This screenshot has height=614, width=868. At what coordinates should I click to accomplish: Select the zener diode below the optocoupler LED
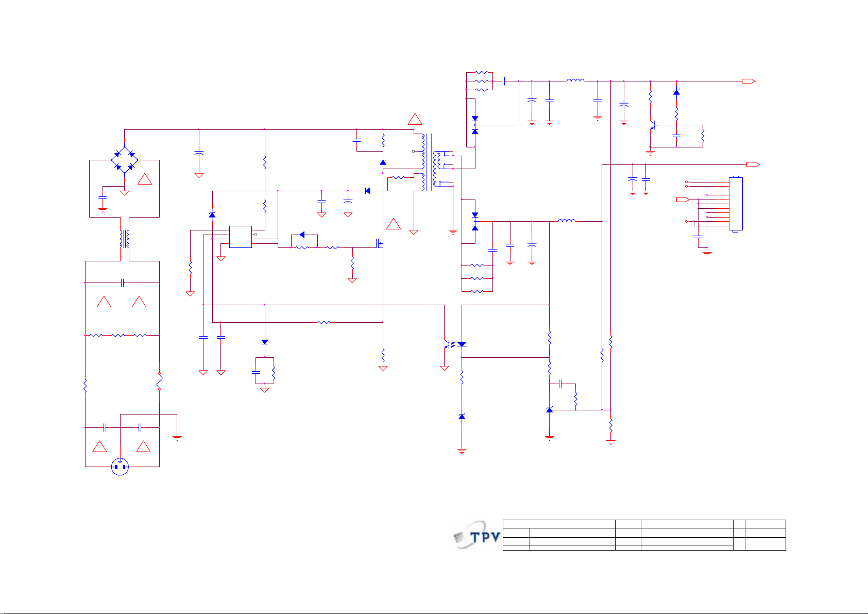coord(462,417)
